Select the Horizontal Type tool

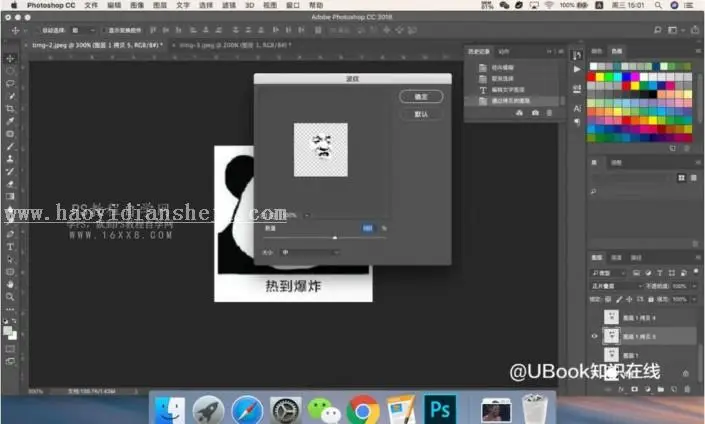pos(10,247)
